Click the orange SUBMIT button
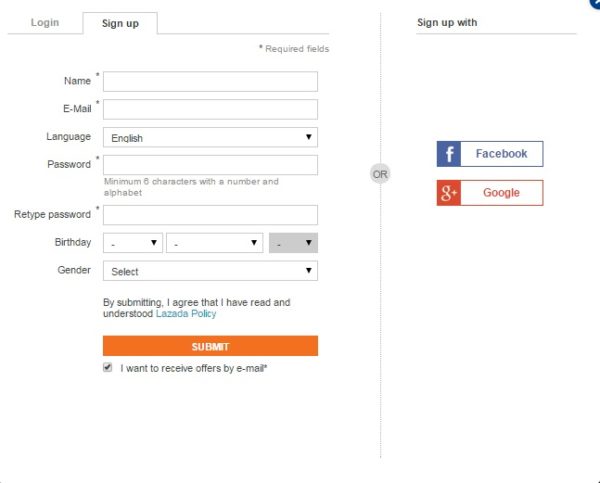This screenshot has height=483, width=600. (x=210, y=346)
